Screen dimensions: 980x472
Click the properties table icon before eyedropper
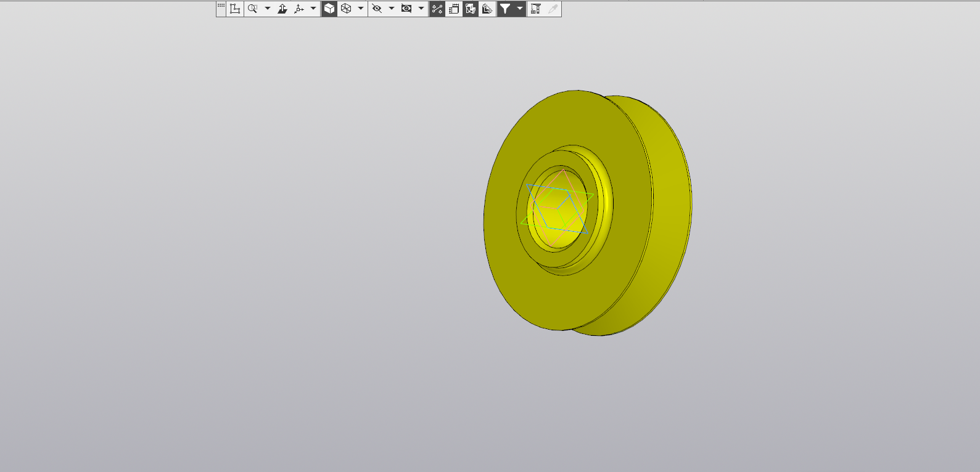click(x=536, y=9)
